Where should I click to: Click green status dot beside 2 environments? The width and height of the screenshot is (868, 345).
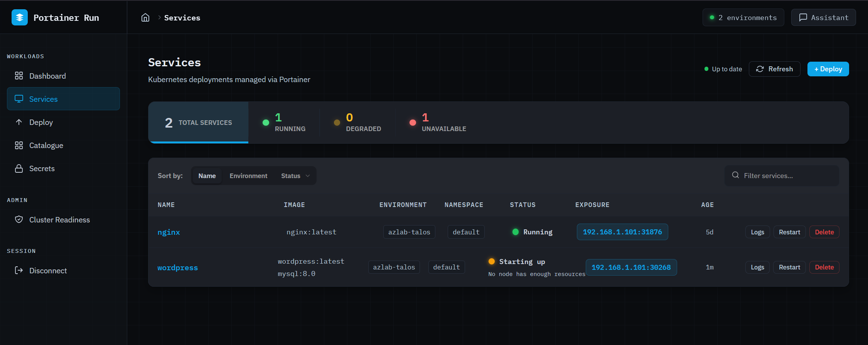(x=712, y=17)
